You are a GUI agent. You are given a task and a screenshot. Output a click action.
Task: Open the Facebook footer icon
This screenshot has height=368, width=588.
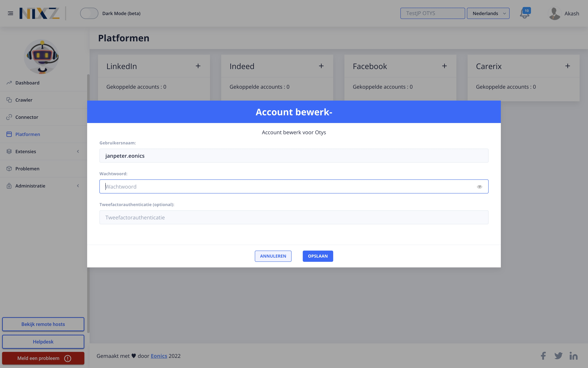[543, 356]
